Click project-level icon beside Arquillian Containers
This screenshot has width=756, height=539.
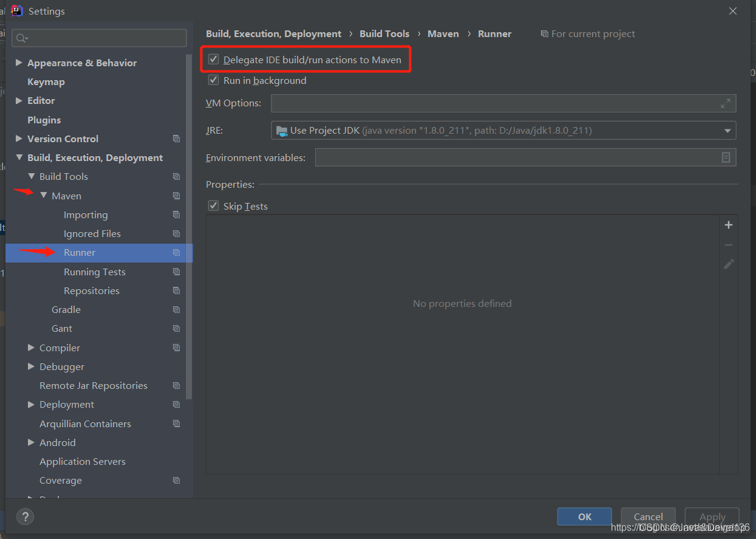click(176, 424)
